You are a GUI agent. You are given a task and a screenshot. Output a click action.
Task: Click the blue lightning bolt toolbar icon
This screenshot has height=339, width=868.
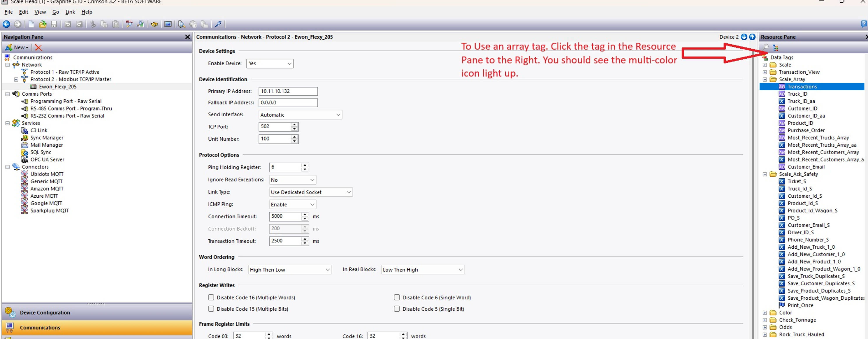(x=218, y=24)
